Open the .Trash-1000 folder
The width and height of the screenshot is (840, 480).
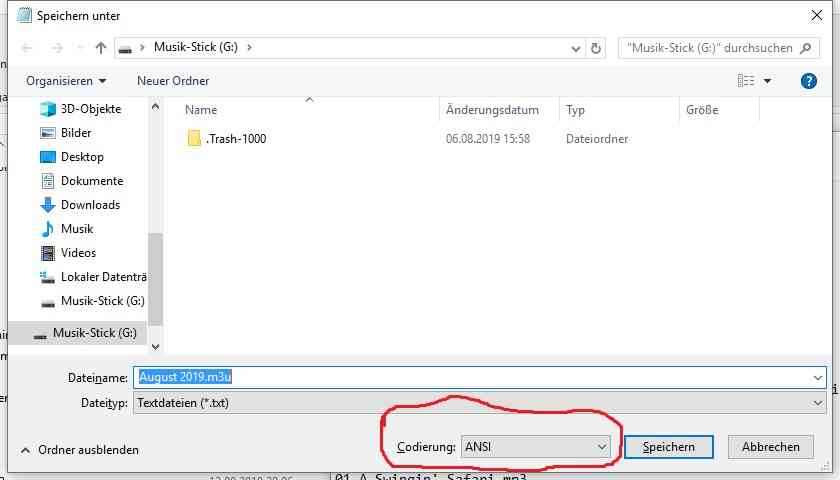point(235,139)
